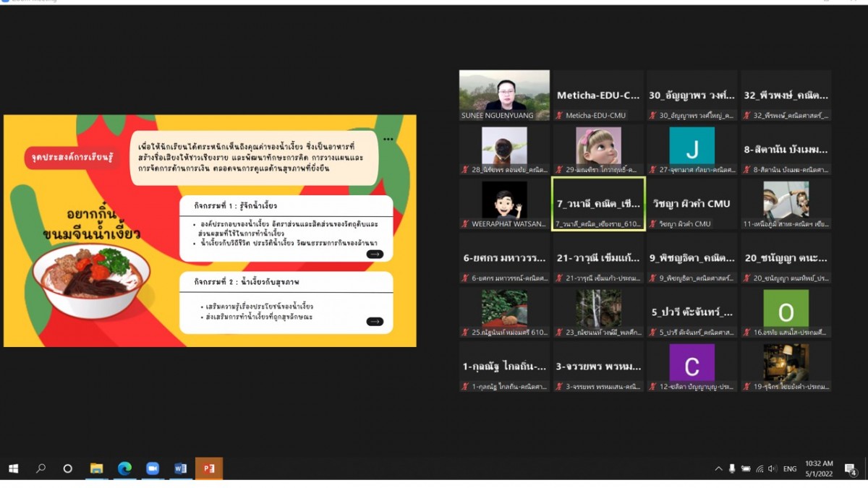Viewport: 868px width, 488px height.
Task: Change ENG input language indicator
Action: click(x=790, y=468)
